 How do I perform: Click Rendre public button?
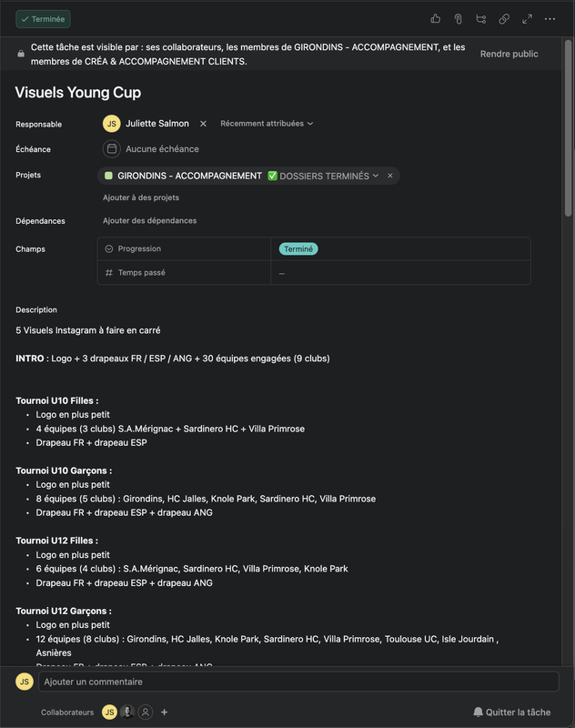click(x=509, y=54)
